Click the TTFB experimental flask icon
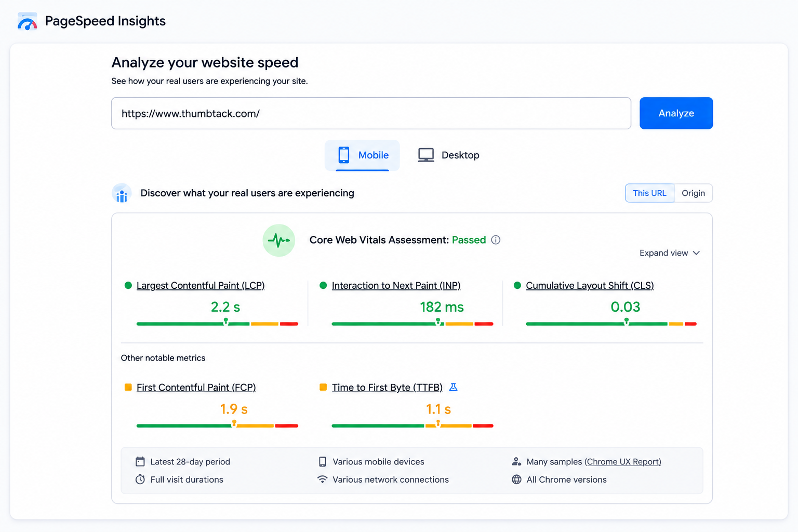Viewport: 798px width, 532px height. 453,388
